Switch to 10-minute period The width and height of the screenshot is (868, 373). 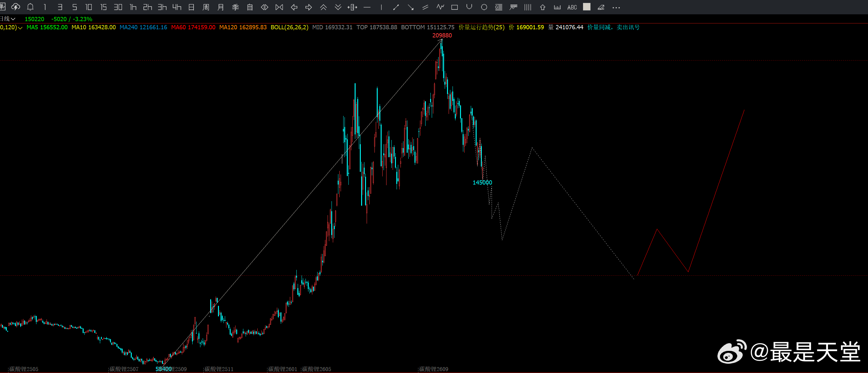pos(88,7)
